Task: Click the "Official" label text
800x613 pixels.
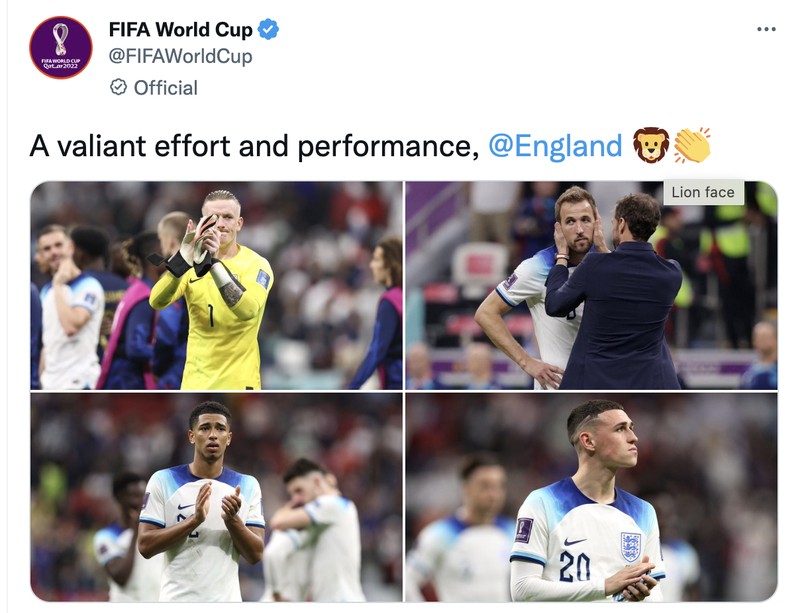Action: [x=165, y=87]
